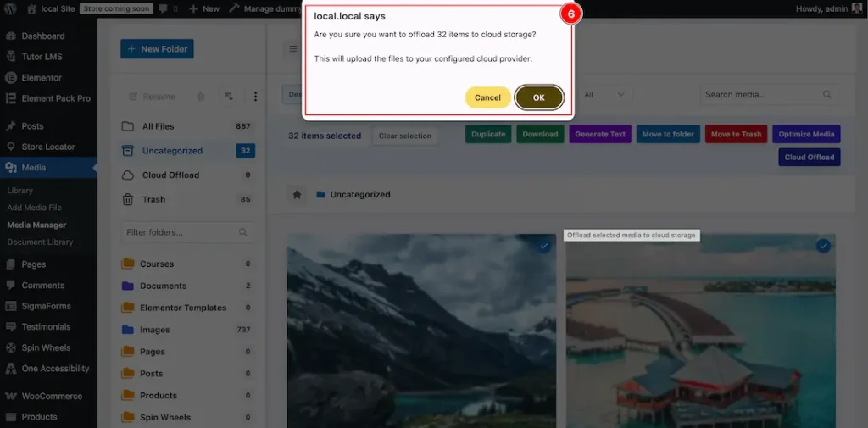Click the Optimize Media button
Image resolution: width=868 pixels, height=428 pixels.
click(x=807, y=134)
